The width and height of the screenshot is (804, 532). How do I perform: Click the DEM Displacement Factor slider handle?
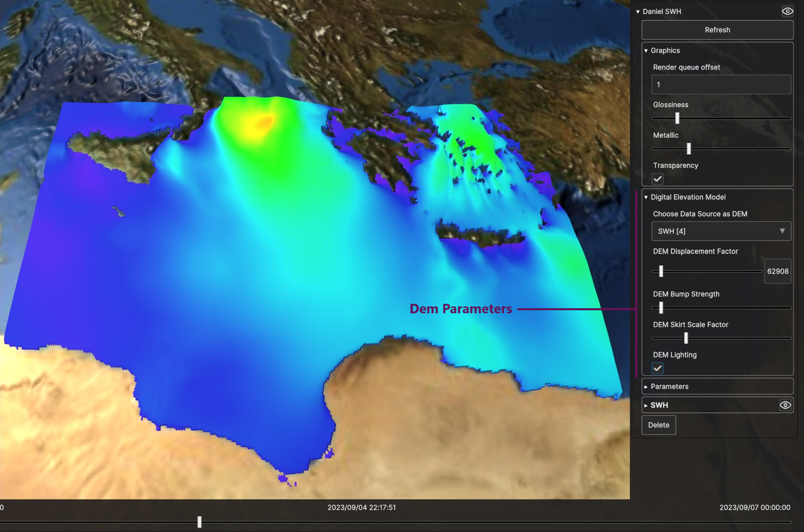[x=661, y=271]
